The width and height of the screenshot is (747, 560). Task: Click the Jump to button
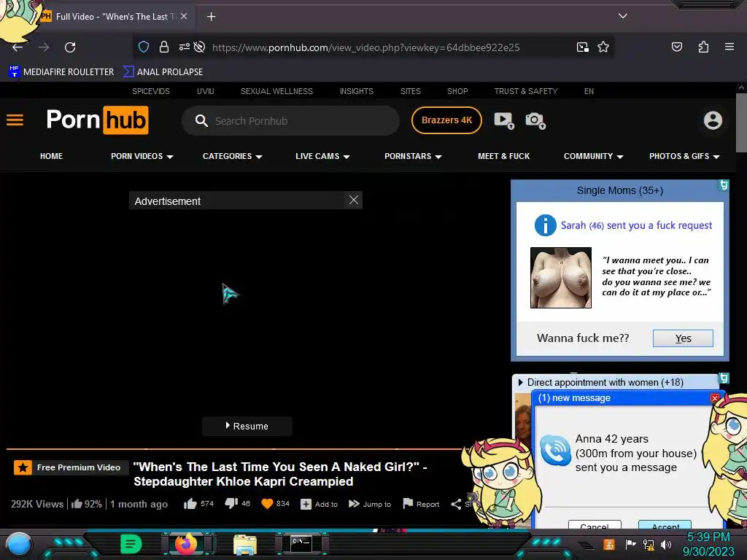click(x=370, y=504)
